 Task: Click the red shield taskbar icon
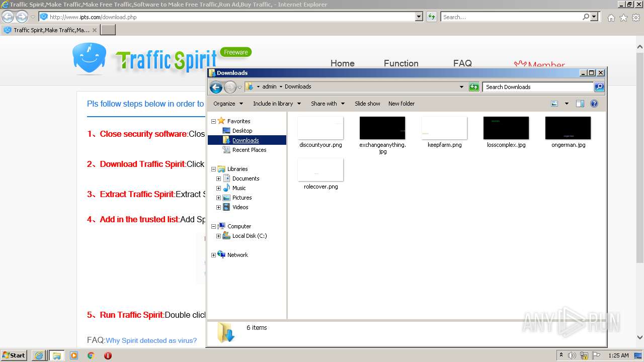point(108,355)
